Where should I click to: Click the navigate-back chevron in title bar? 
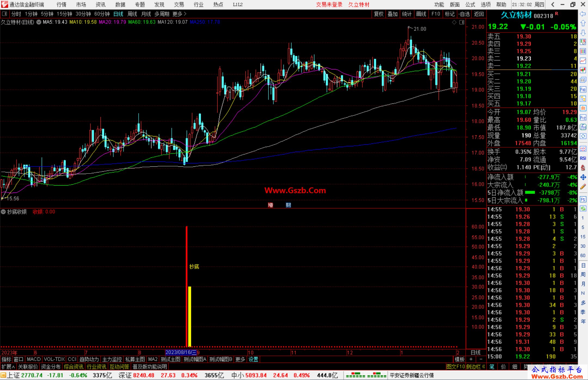click(x=553, y=4)
